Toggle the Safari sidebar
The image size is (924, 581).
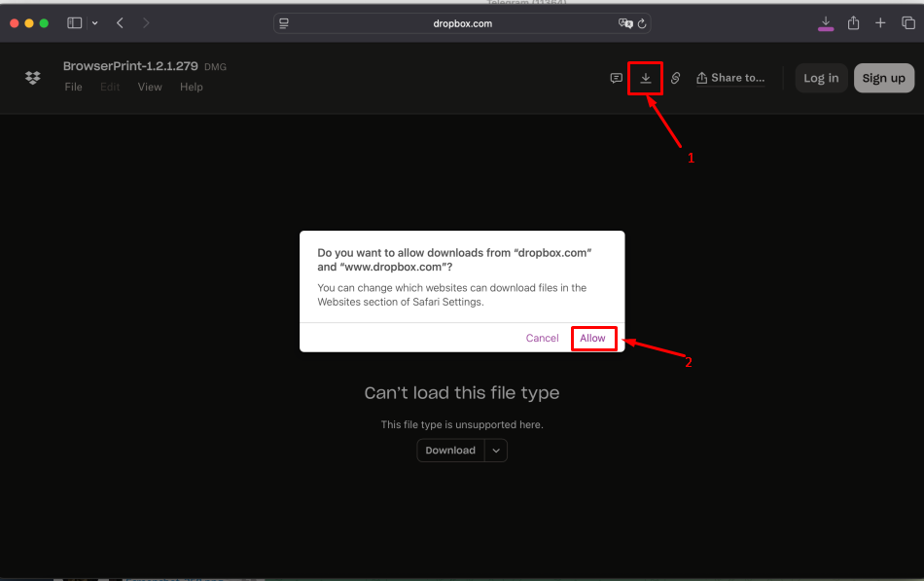click(x=74, y=23)
